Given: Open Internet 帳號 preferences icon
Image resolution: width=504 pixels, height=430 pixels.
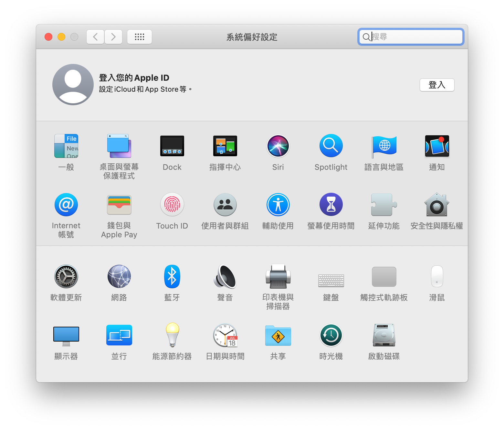Looking at the screenshot, I should [66, 205].
